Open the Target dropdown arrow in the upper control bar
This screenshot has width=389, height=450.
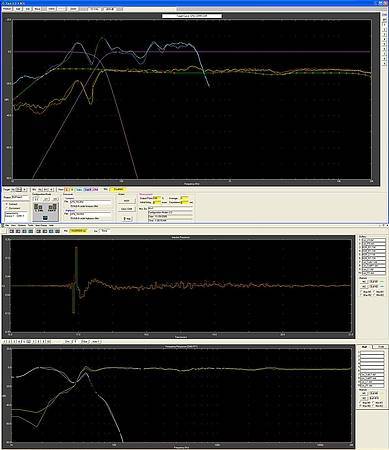point(24,189)
